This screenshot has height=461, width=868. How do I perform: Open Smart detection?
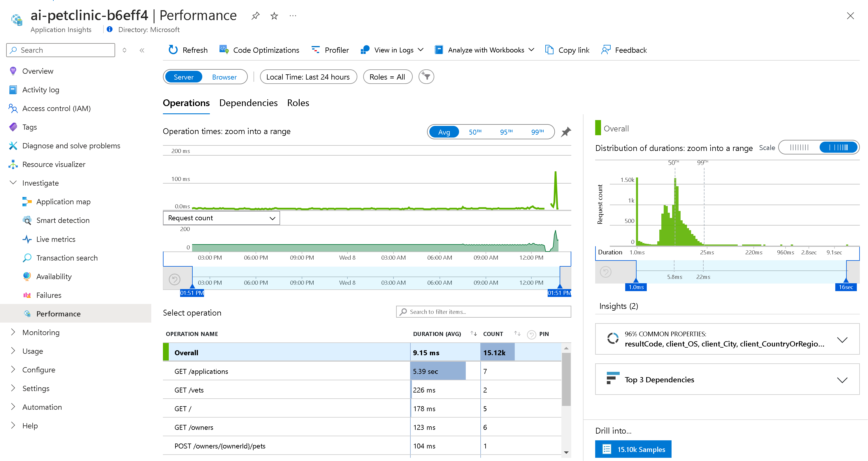[63, 220]
